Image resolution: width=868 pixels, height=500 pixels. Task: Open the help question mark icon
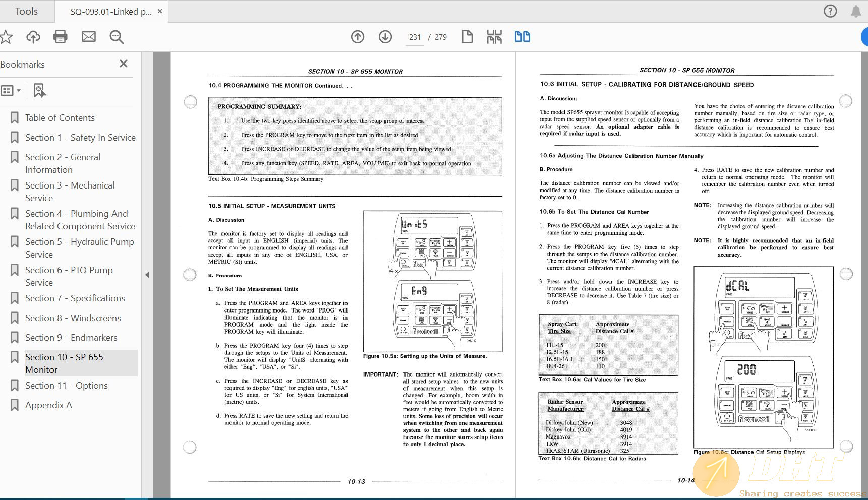click(830, 11)
